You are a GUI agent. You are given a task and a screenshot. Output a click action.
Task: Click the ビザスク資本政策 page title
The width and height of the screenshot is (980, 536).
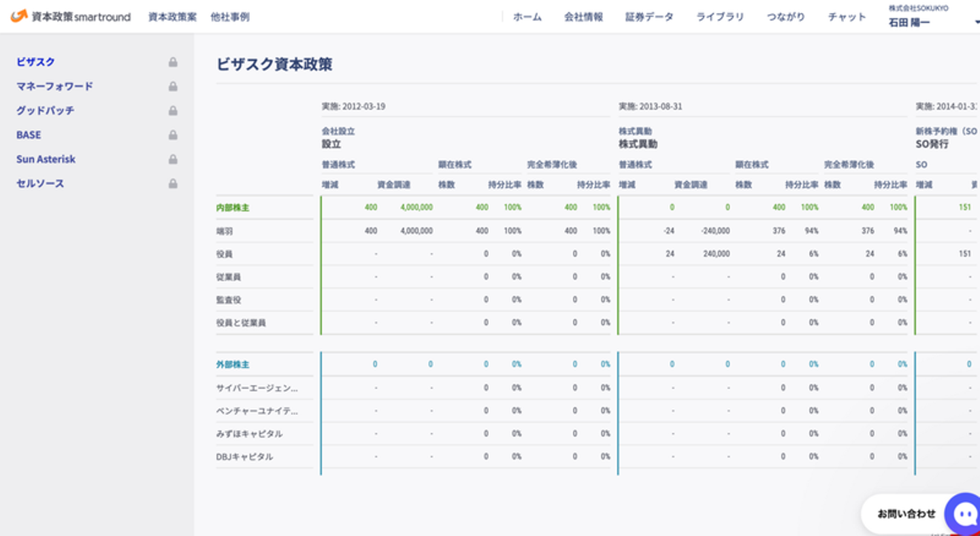pos(274,65)
